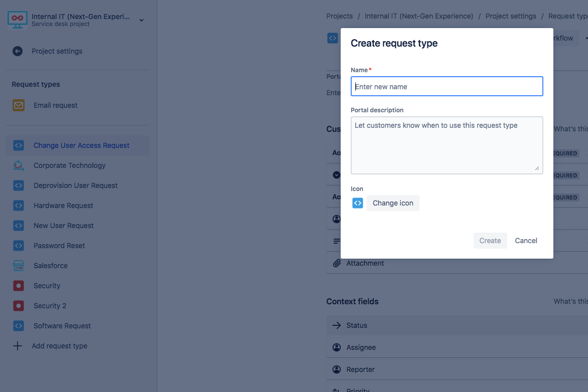The width and height of the screenshot is (588, 392).
Task: Click the red Security 2 icon
Action: (x=19, y=306)
